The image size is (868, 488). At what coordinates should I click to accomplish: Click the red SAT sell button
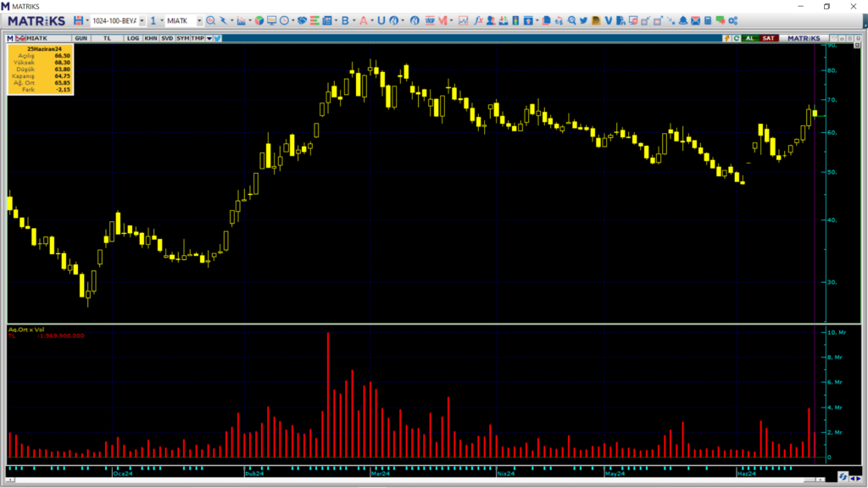(768, 38)
